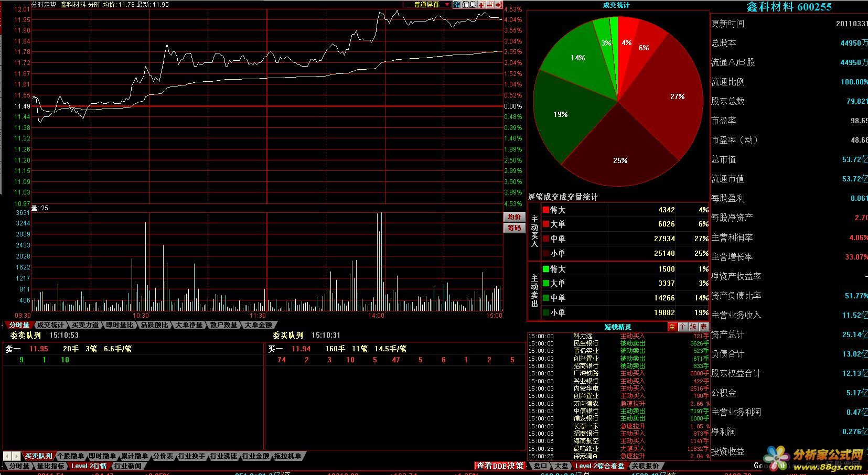The width and height of the screenshot is (868, 475).
Task: Click the 主营增长率 label
Action: (x=732, y=257)
